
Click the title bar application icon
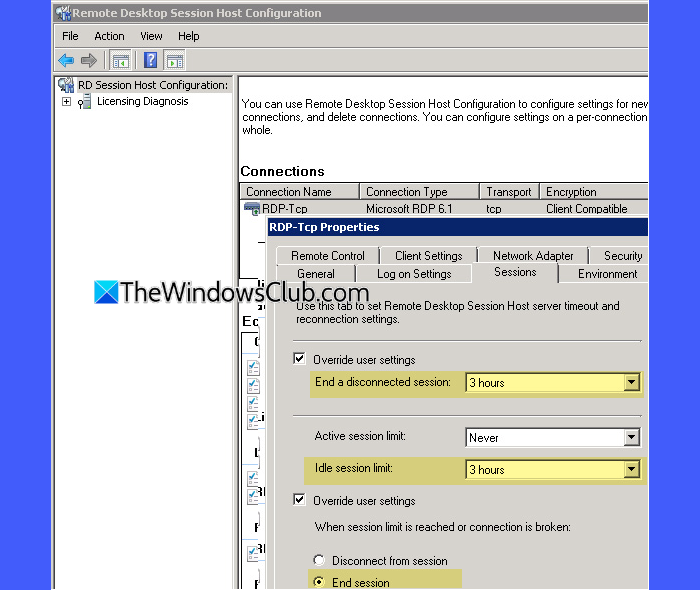tap(63, 13)
